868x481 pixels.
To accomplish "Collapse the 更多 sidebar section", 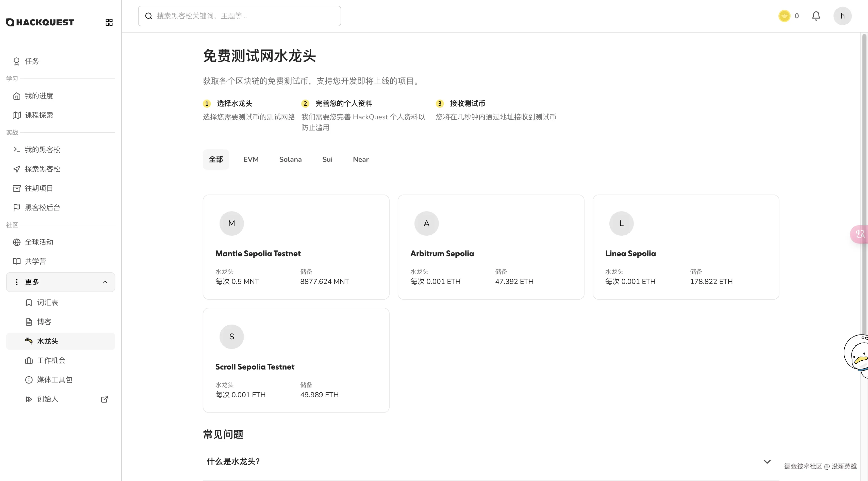I will coord(61,282).
